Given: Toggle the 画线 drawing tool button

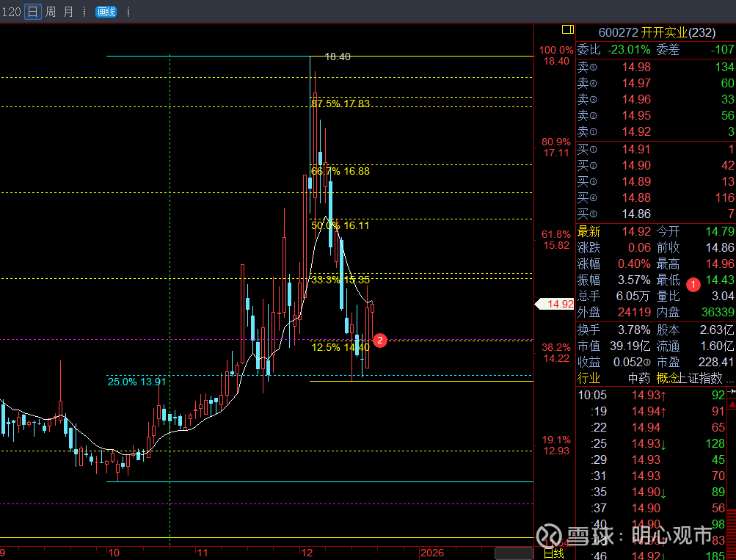Looking at the screenshot, I should pos(106,12).
